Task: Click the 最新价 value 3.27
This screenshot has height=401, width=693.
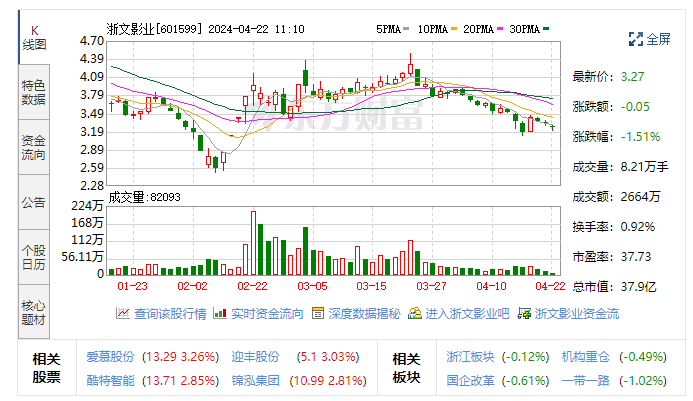Action: point(632,77)
